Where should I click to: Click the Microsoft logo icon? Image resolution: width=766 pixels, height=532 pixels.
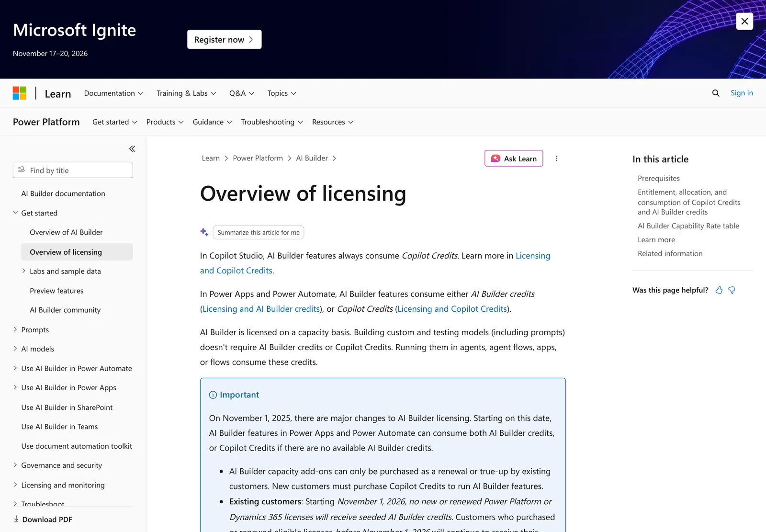[x=20, y=93]
